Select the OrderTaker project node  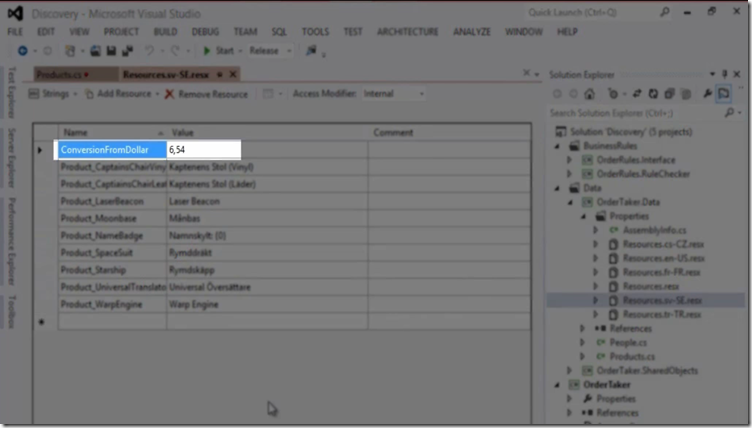[607, 385]
